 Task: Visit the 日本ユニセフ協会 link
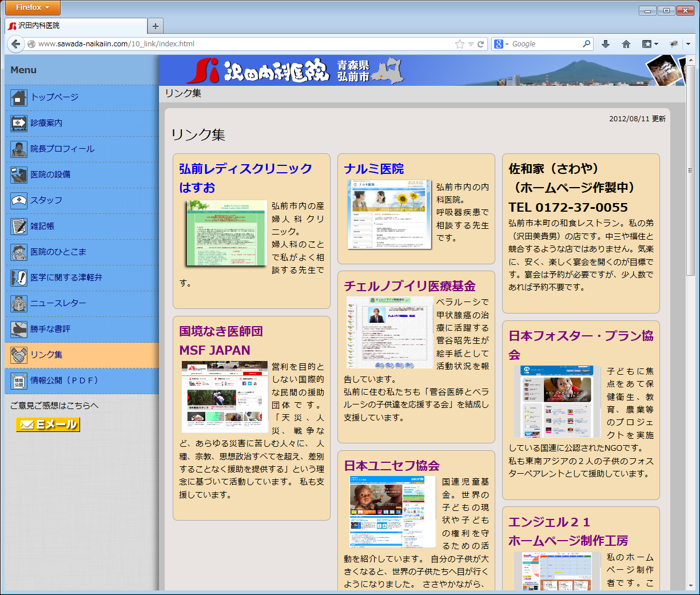click(392, 466)
